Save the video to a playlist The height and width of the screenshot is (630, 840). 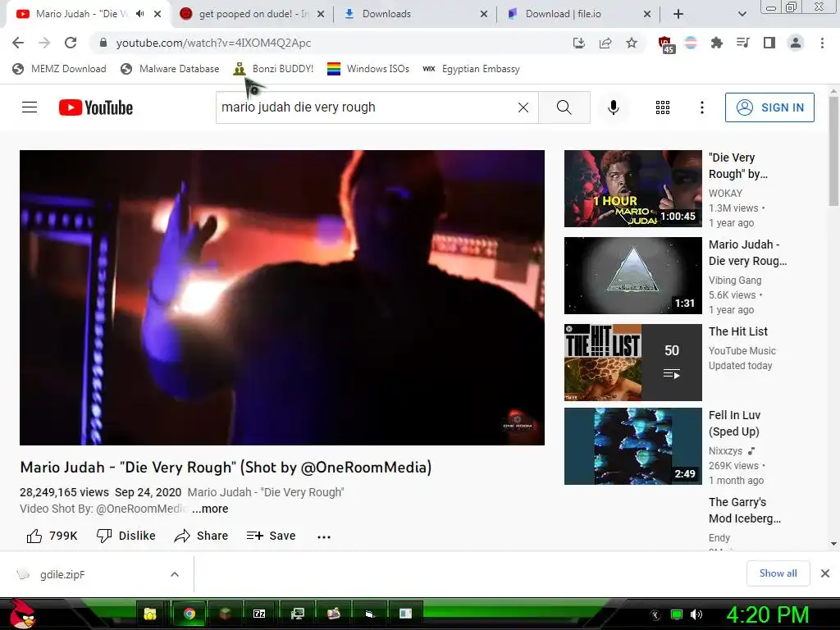(x=271, y=536)
